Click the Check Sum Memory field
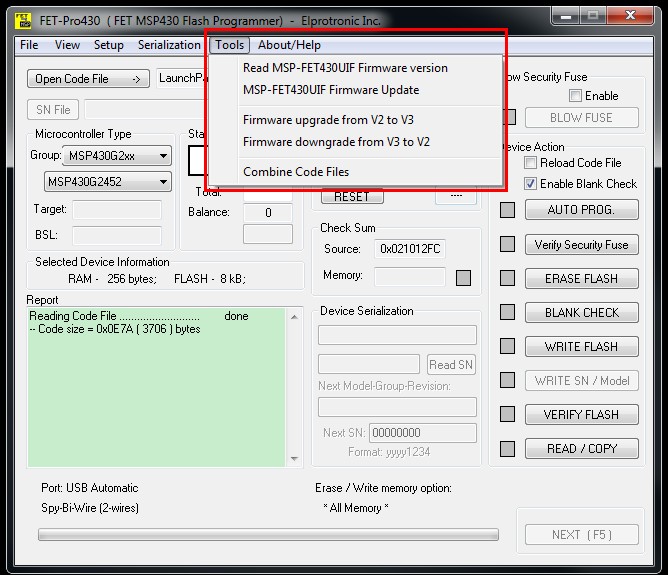Image resolution: width=668 pixels, height=575 pixels. coord(410,277)
